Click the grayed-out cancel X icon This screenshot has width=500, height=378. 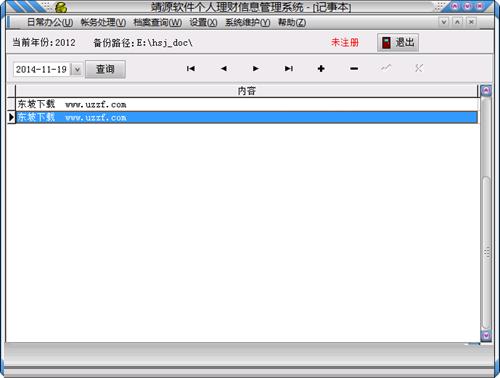pyautogui.click(x=419, y=68)
